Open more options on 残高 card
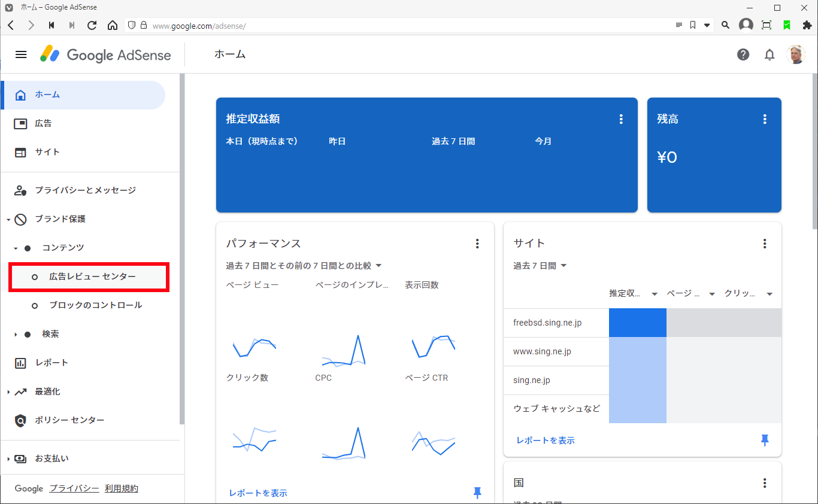This screenshot has width=818, height=504. (x=765, y=119)
